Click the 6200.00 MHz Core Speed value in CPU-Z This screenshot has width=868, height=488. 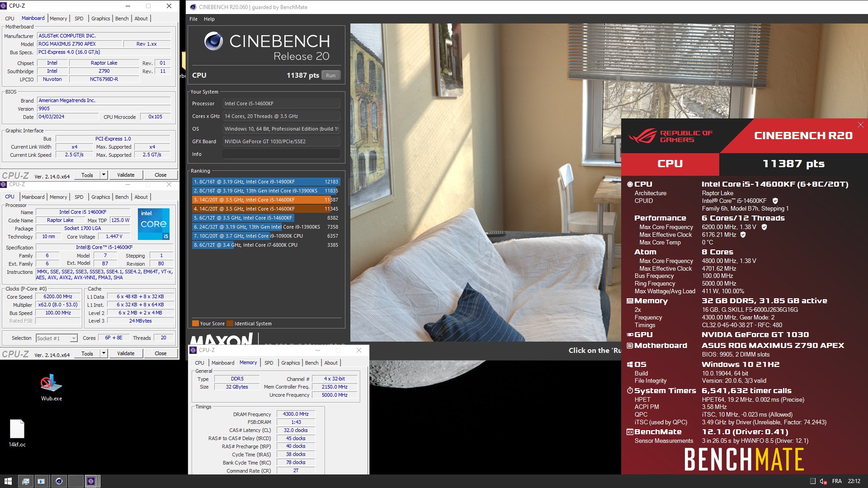[x=58, y=296]
